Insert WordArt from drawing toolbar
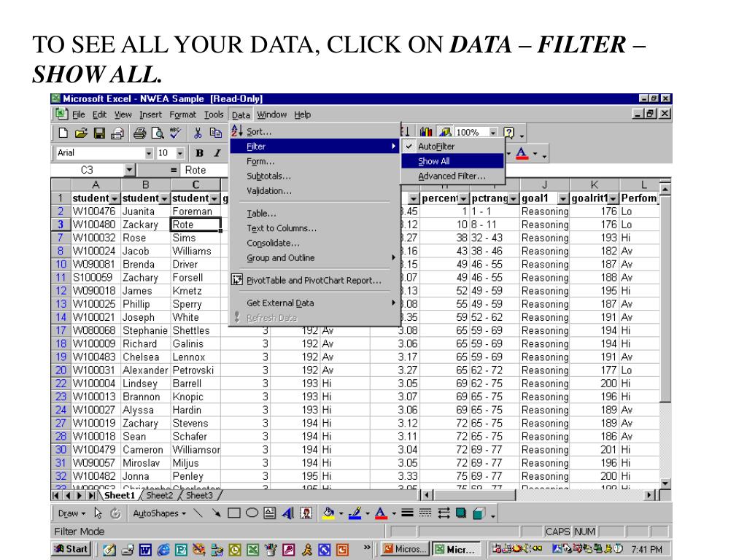Screen dimensions: 747x560 tap(287, 513)
